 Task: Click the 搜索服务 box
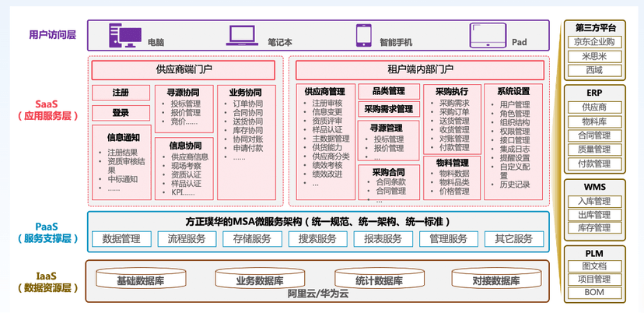click(317, 238)
